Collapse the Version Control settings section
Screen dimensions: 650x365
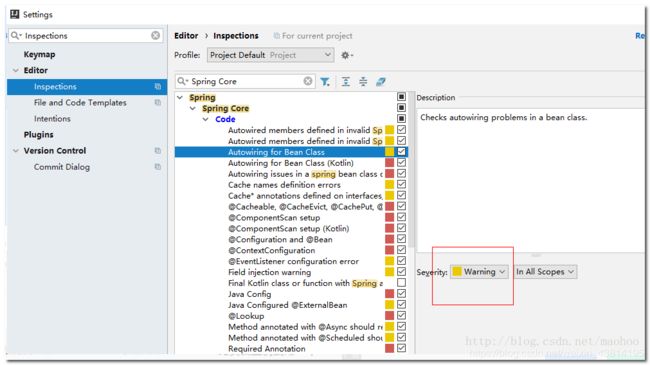click(16, 151)
